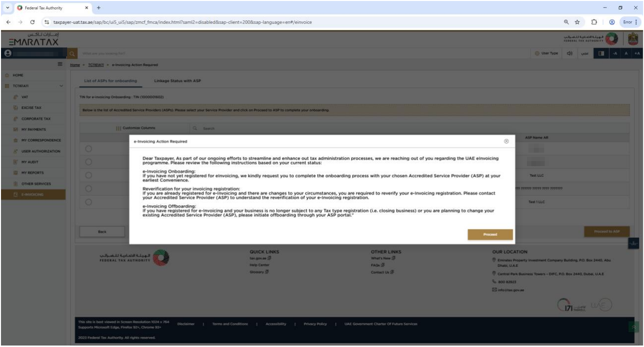
Task: Click the Federal Tax Authority header logo
Action: 590,40
